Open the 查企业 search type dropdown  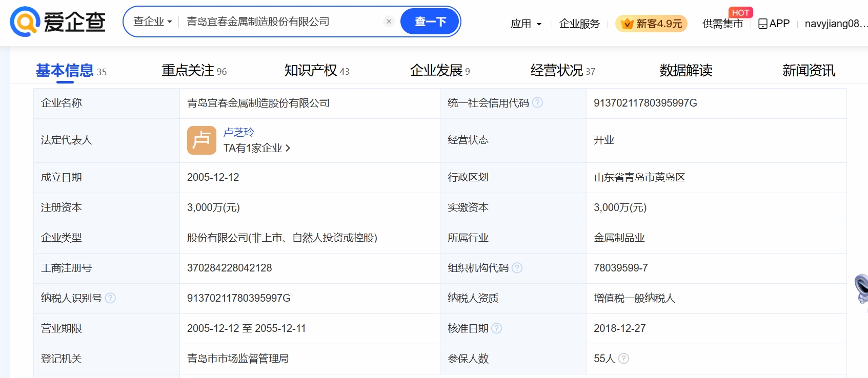click(152, 22)
